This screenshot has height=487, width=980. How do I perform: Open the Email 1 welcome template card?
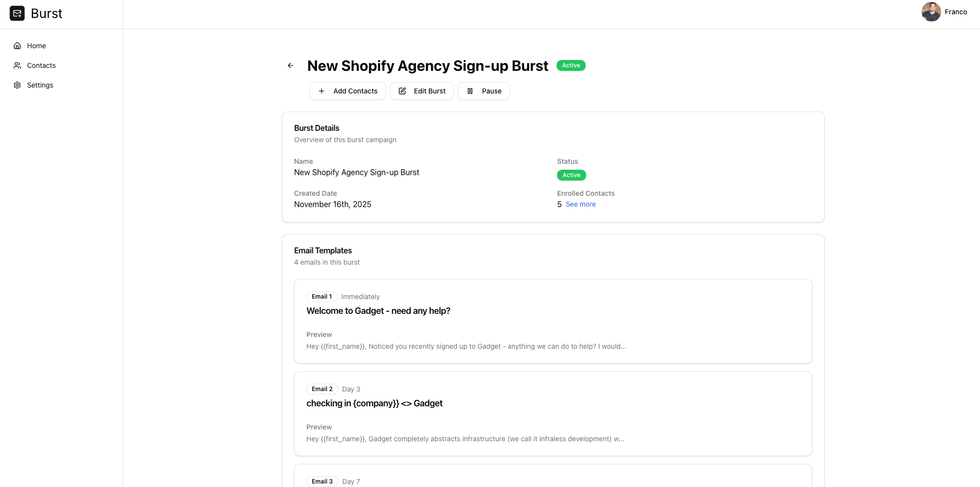553,321
